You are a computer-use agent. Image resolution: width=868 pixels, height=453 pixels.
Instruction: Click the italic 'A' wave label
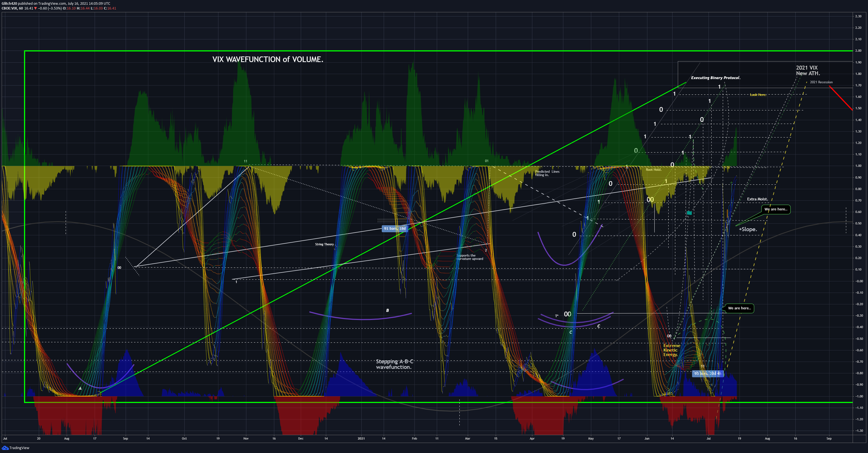point(80,389)
